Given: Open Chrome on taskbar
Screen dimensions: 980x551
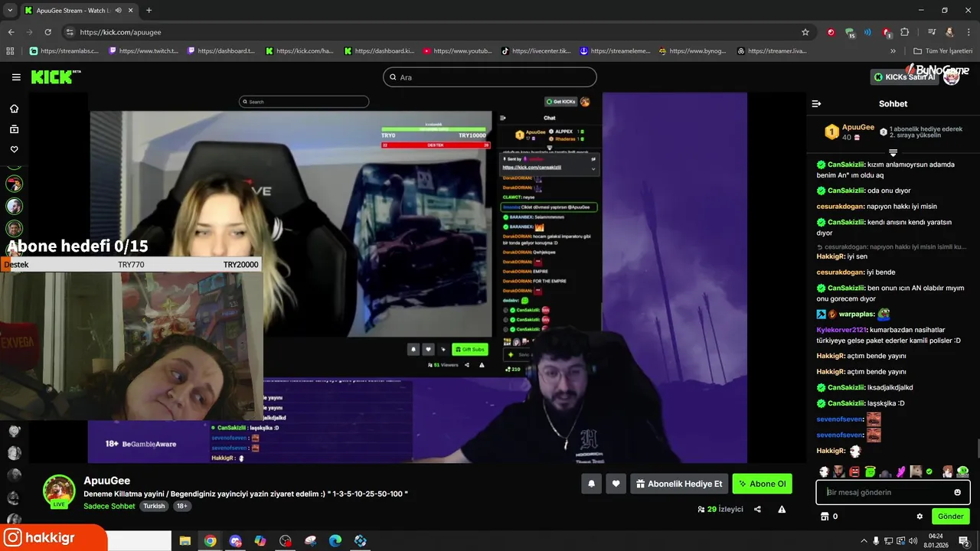Looking at the screenshot, I should click(210, 541).
